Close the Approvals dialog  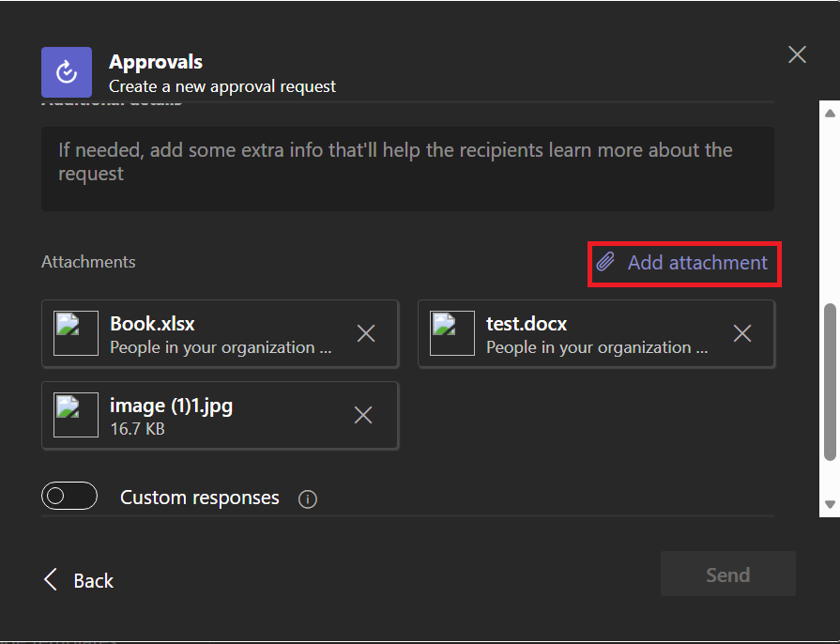(x=797, y=54)
